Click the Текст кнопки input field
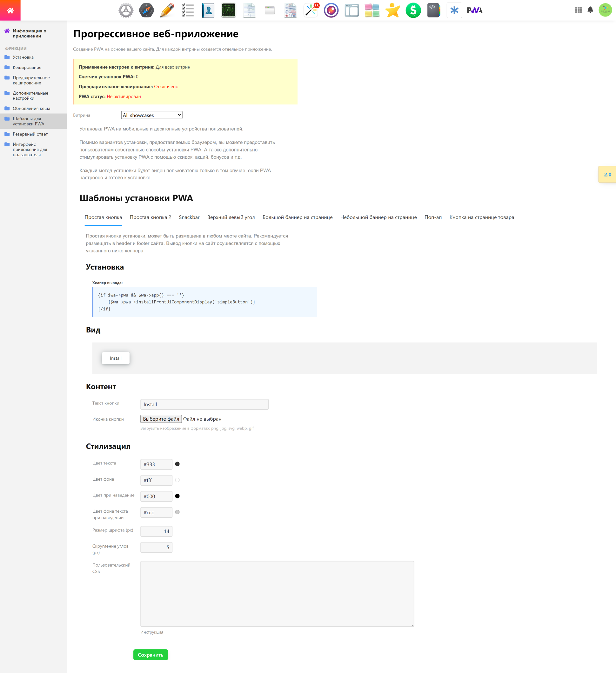The image size is (616, 673). click(x=204, y=404)
